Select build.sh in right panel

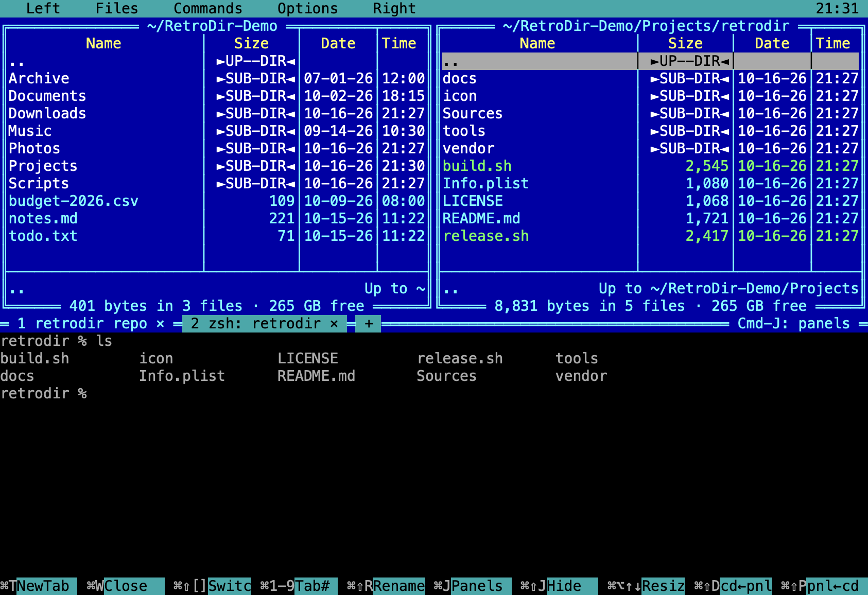[x=651, y=166]
